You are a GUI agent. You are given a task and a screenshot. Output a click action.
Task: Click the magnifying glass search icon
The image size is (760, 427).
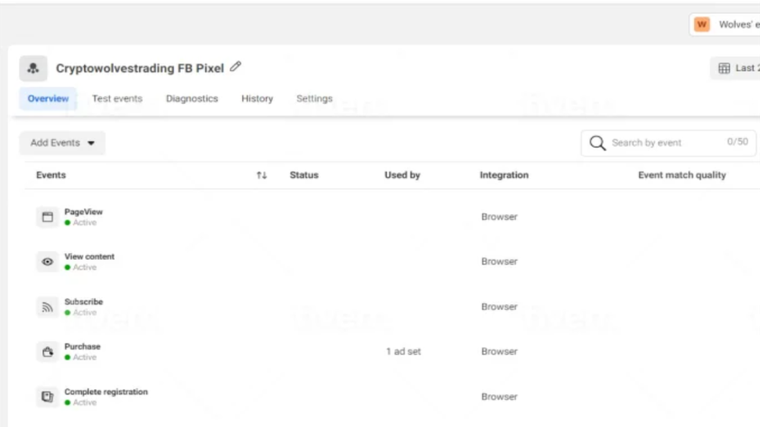point(597,143)
